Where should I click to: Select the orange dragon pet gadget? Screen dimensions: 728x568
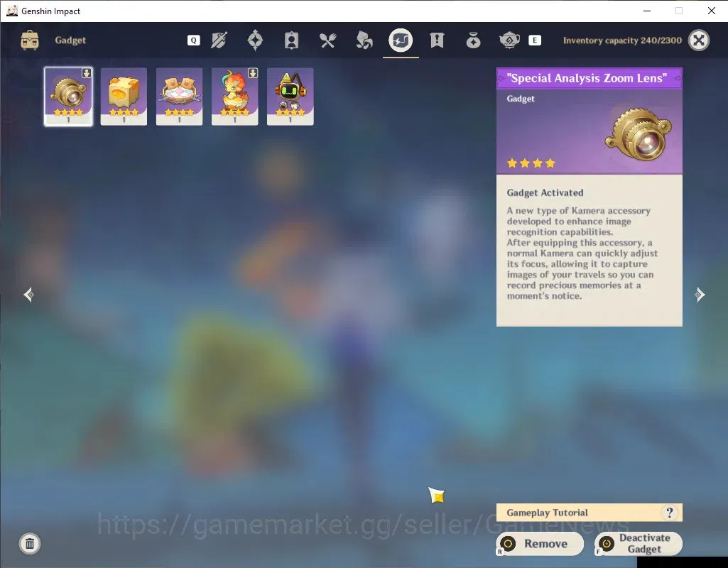[x=234, y=97]
